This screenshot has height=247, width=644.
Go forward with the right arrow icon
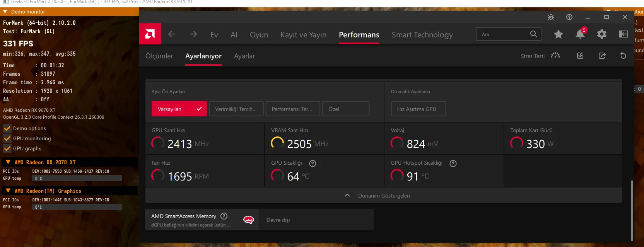193,34
